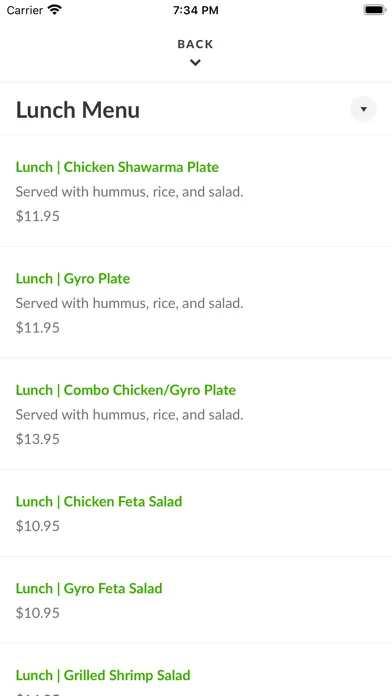Image resolution: width=392 pixels, height=696 pixels.
Task: Tap the Lunch Menu heading
Action: (x=78, y=110)
